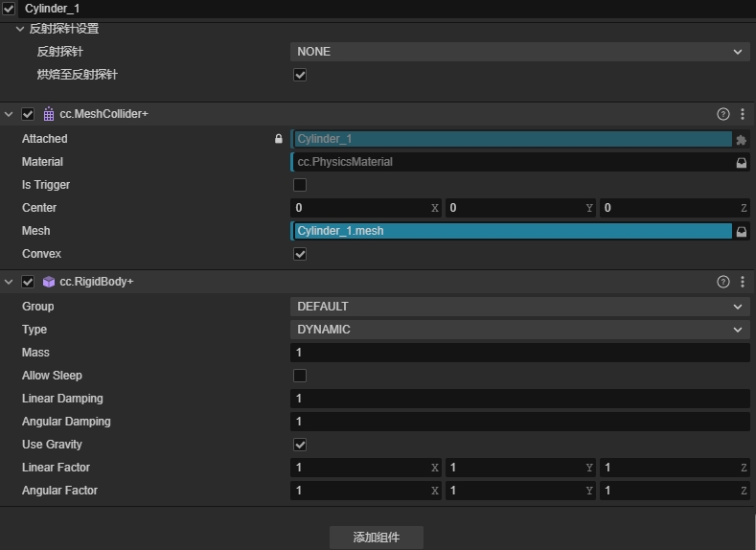
Task: Collapse the cc.MeshCollider component
Action: click(9, 114)
